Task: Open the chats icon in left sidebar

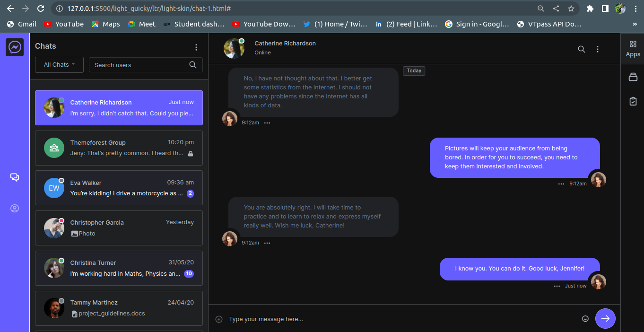Action: (x=15, y=177)
